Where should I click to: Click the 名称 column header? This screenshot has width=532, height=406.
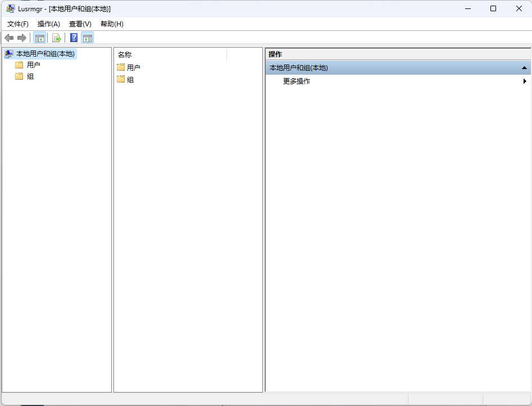171,54
